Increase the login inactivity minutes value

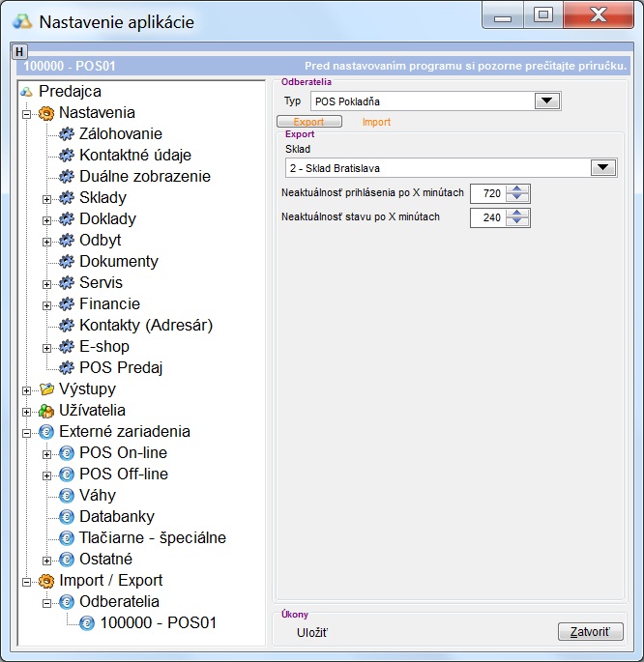pos(519,189)
